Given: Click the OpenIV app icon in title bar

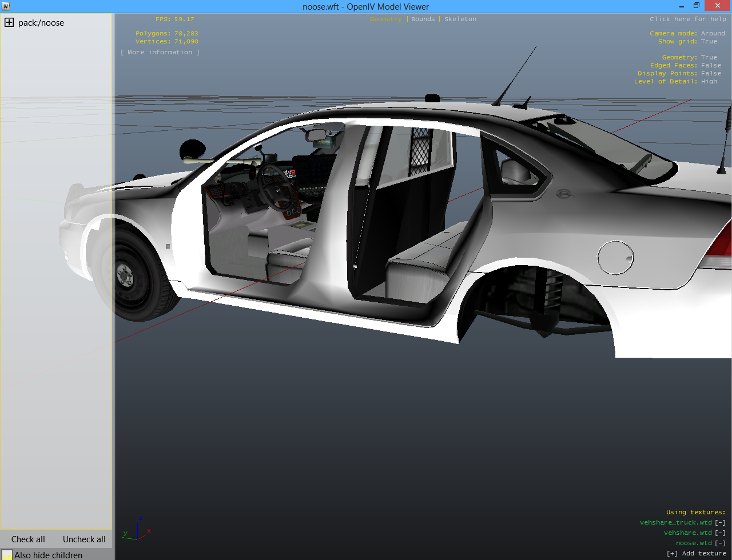Looking at the screenshot, I should (6, 6).
